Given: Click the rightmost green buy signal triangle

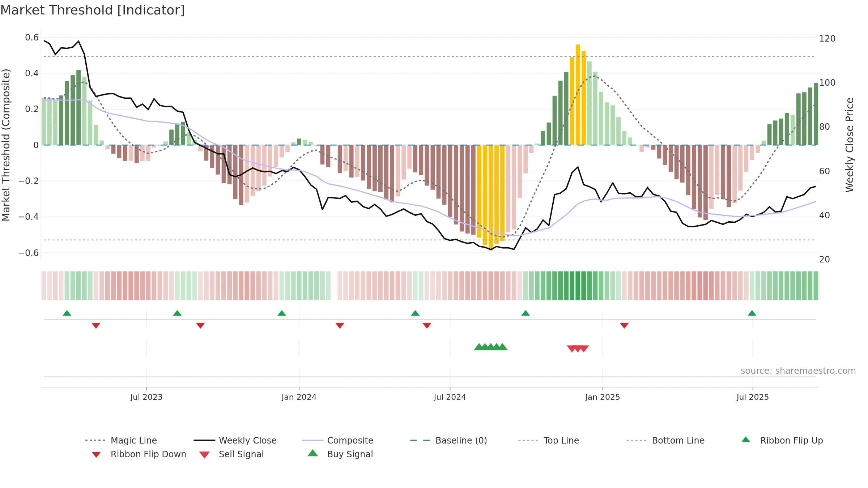Looking at the screenshot, I should pyautogui.click(x=503, y=347).
